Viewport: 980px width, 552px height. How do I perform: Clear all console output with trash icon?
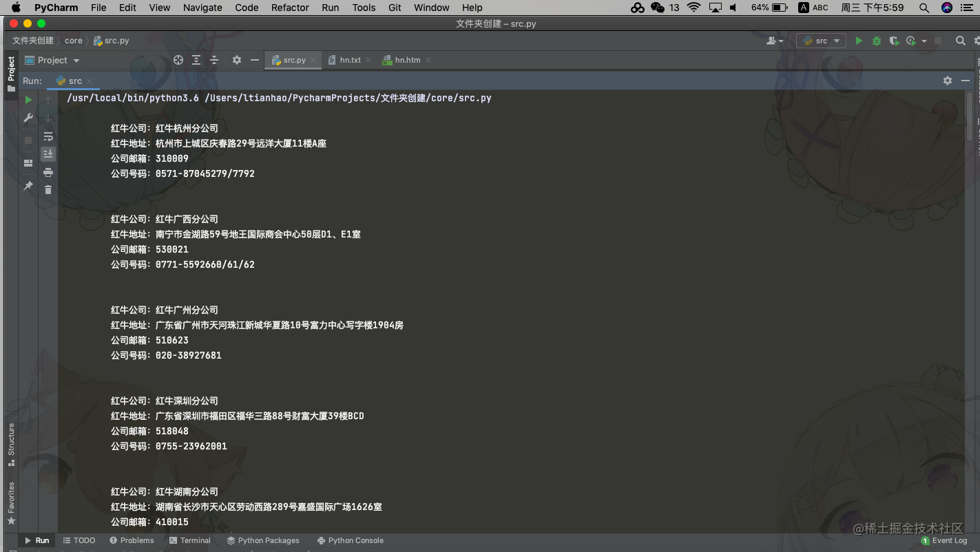pos(48,189)
